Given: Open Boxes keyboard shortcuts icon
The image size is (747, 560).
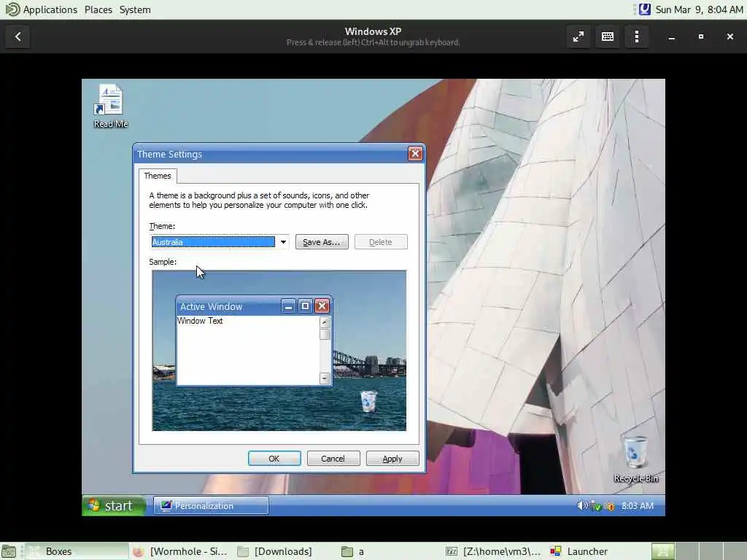Looking at the screenshot, I should [608, 36].
